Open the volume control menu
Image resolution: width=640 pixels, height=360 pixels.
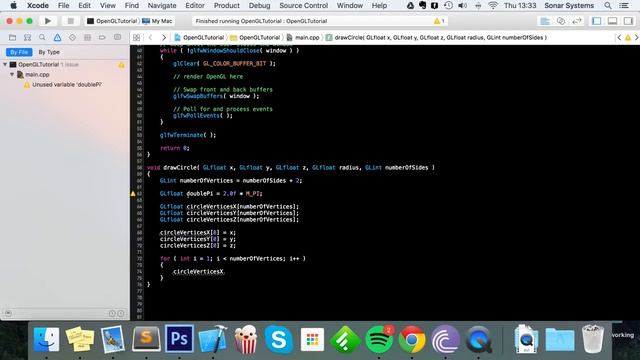462,6
